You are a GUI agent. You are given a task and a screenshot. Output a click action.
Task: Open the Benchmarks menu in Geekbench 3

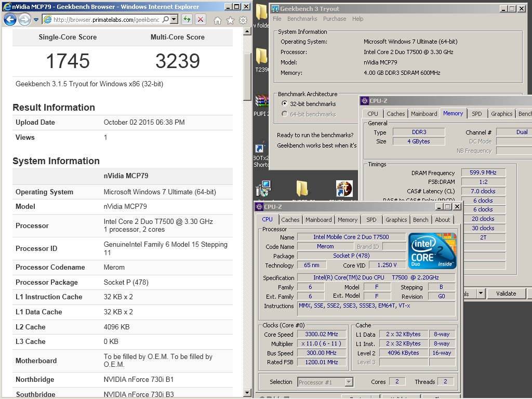coord(302,19)
